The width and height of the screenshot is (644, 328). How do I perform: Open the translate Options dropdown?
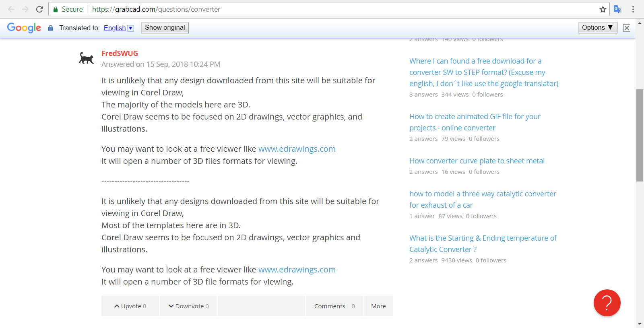click(x=597, y=27)
